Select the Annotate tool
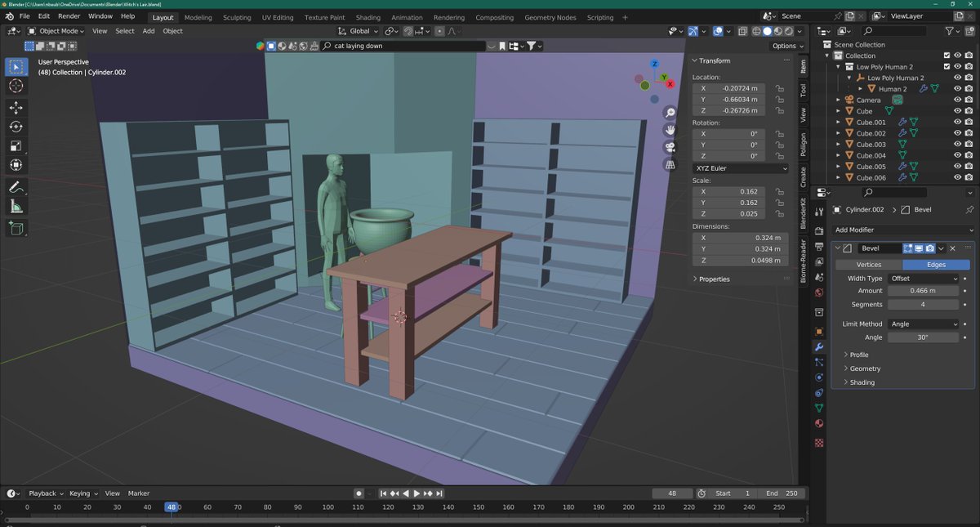Viewport: 980px width, 527px height. point(16,188)
